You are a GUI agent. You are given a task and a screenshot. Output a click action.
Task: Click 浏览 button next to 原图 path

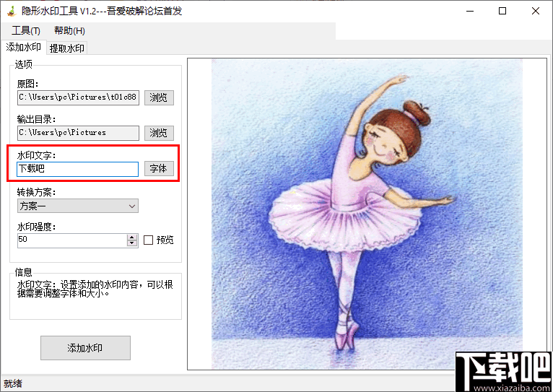point(159,97)
